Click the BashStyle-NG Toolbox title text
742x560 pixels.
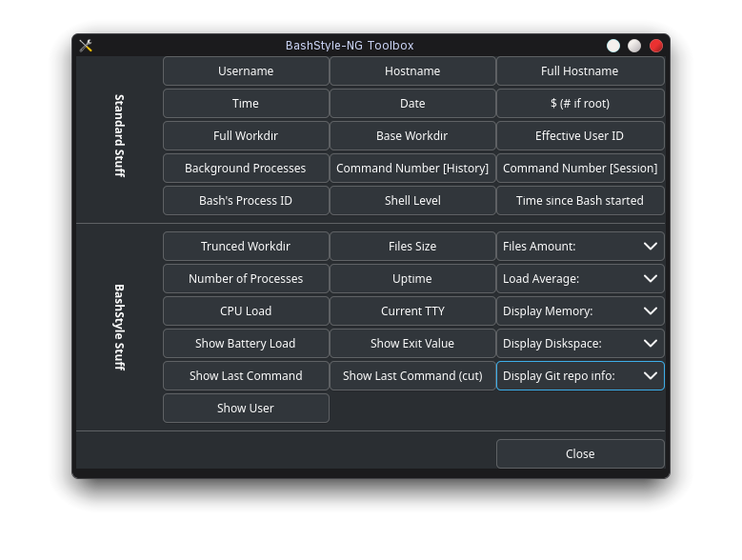[350, 46]
